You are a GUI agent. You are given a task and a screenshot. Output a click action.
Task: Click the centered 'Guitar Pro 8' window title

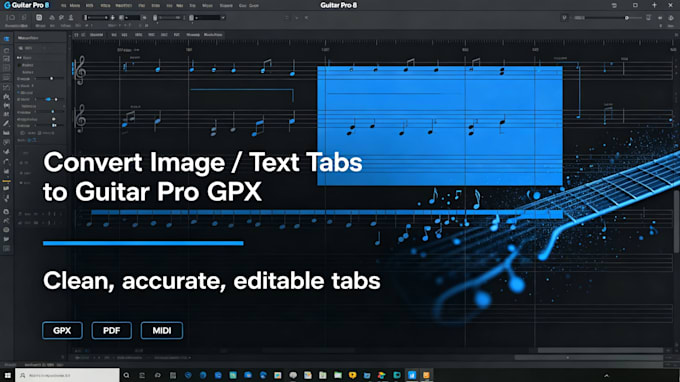click(x=338, y=5)
